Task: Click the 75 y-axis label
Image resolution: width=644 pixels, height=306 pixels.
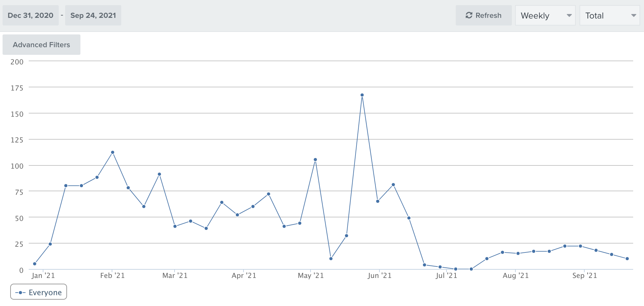Action: pyautogui.click(x=19, y=192)
